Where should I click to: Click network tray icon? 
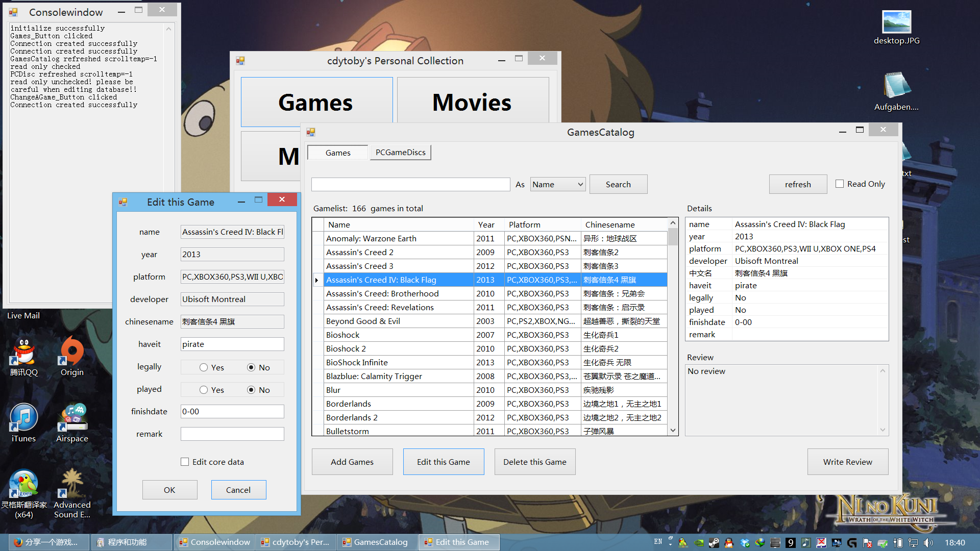click(x=913, y=543)
